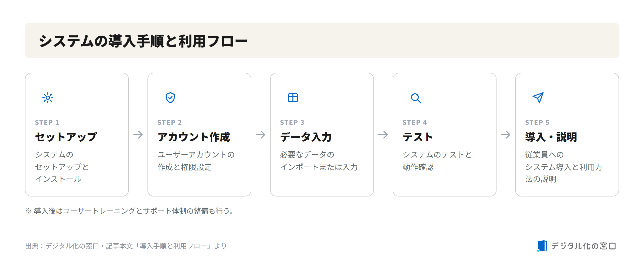Select the テスト step heading
Screen dimensions: 644x276
pyautogui.click(x=418, y=137)
